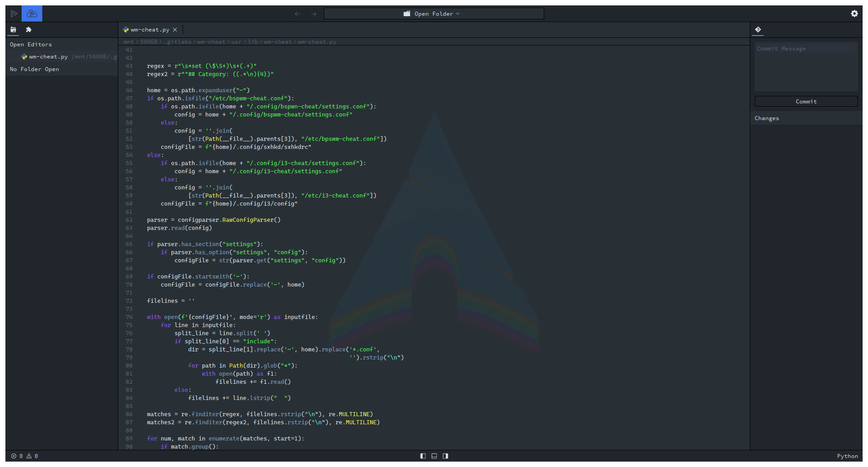Image resolution: width=868 pixels, height=467 pixels.
Task: Click the error count icon in status bar
Action: pyautogui.click(x=14, y=456)
